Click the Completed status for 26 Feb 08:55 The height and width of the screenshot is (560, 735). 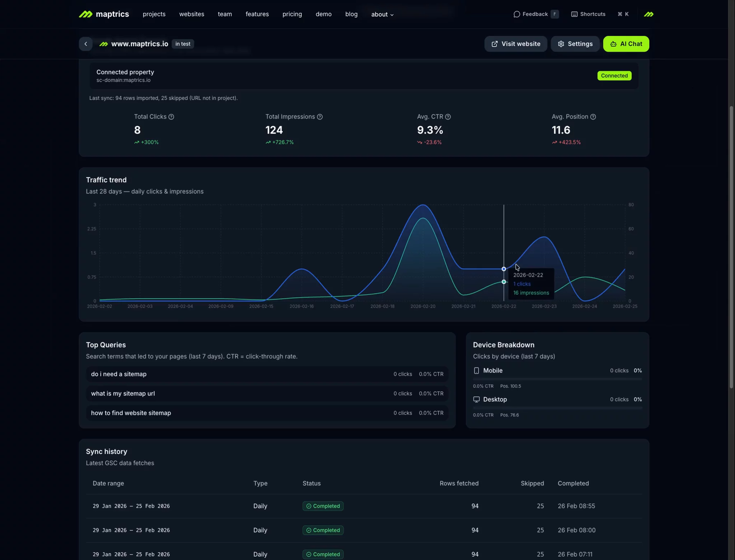[x=323, y=506]
